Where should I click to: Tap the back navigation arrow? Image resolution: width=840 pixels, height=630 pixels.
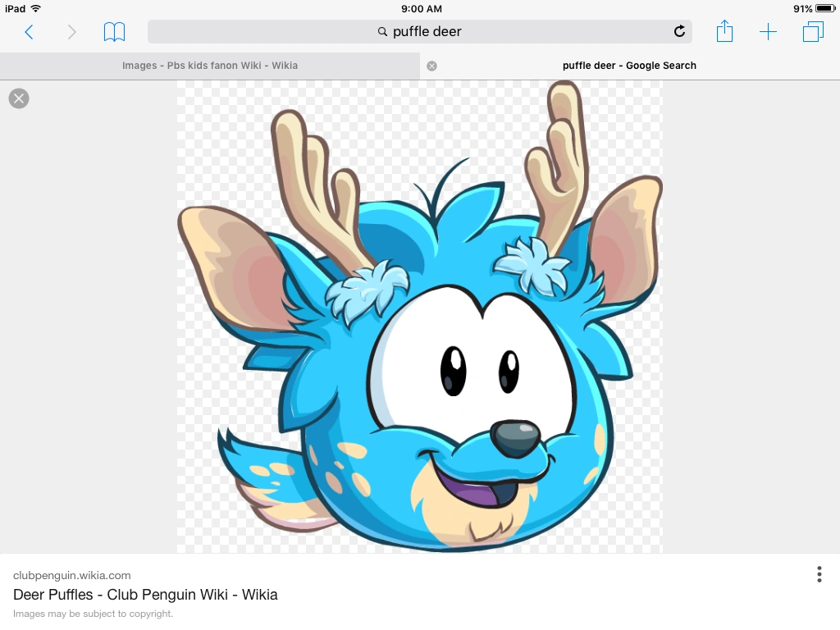pyautogui.click(x=29, y=31)
